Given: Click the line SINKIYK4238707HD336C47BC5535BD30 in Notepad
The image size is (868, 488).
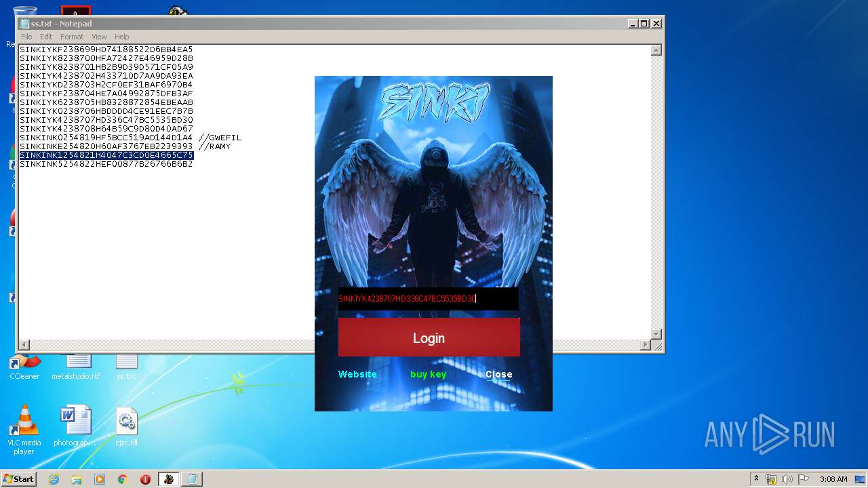Looking at the screenshot, I should [x=106, y=120].
